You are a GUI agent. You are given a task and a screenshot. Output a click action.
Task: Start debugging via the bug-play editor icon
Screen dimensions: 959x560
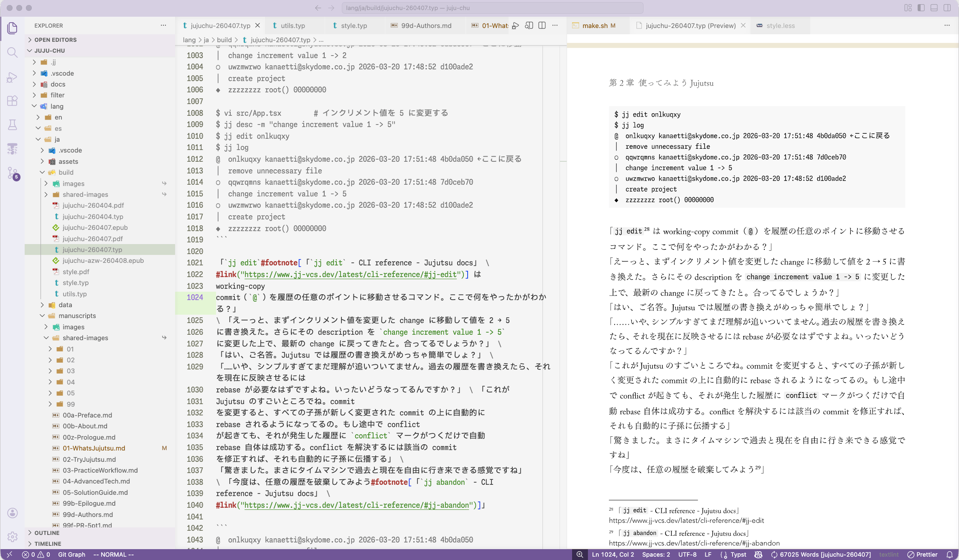click(x=516, y=25)
